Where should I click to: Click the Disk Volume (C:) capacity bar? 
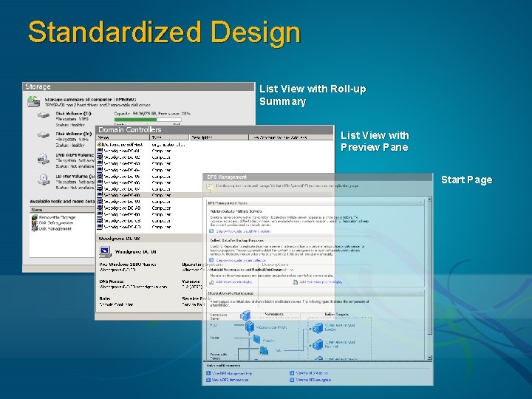(148, 120)
